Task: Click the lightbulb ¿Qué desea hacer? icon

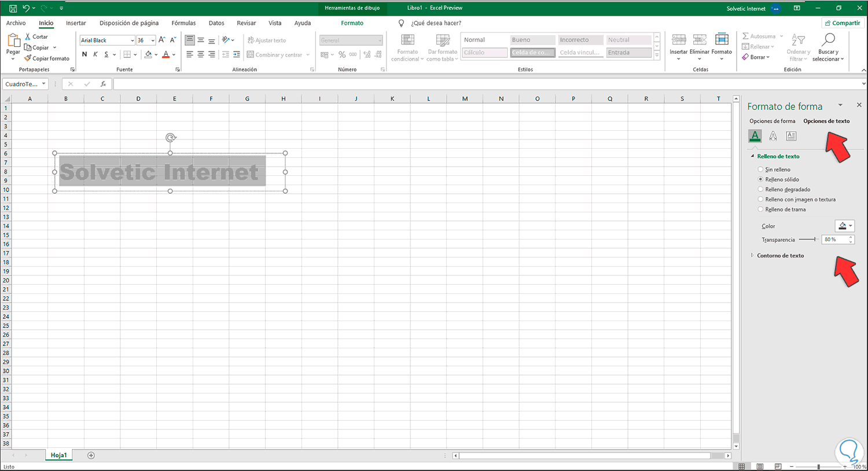Action: tap(402, 23)
